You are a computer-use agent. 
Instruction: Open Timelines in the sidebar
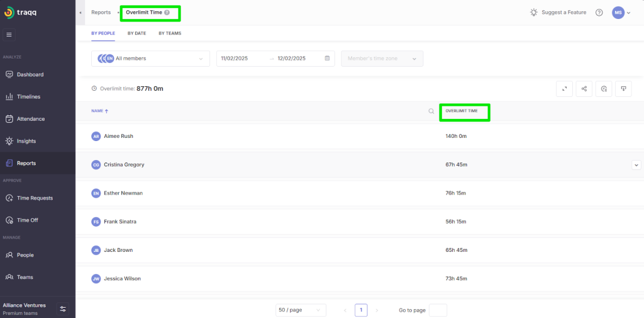28,97
